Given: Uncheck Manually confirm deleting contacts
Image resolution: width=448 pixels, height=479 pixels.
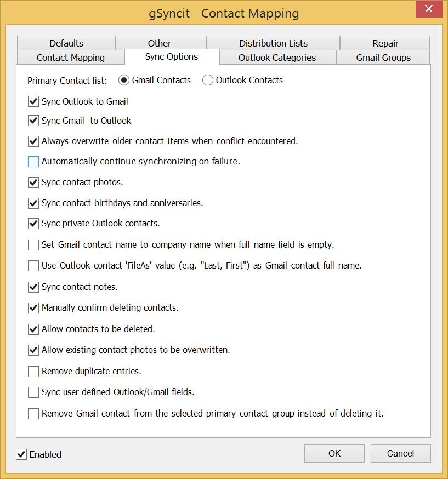Looking at the screenshot, I should (x=33, y=308).
